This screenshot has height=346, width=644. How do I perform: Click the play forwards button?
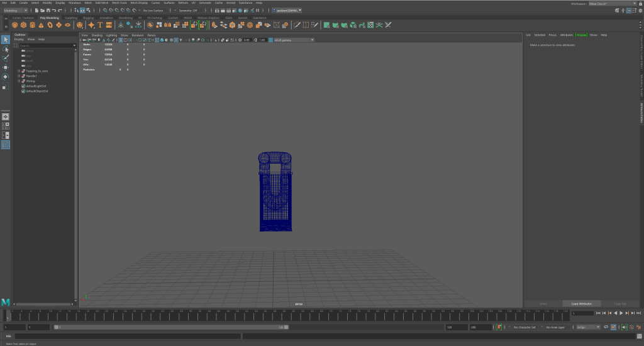[621, 313]
